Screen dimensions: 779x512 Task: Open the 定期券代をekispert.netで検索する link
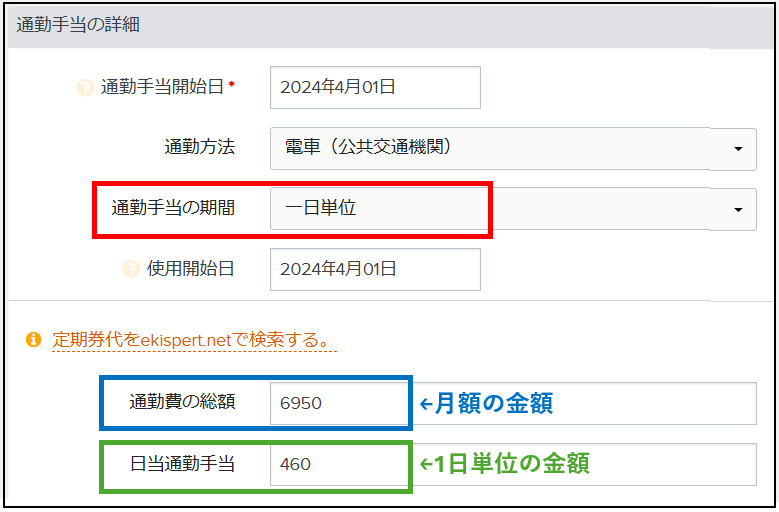pyautogui.click(x=194, y=340)
